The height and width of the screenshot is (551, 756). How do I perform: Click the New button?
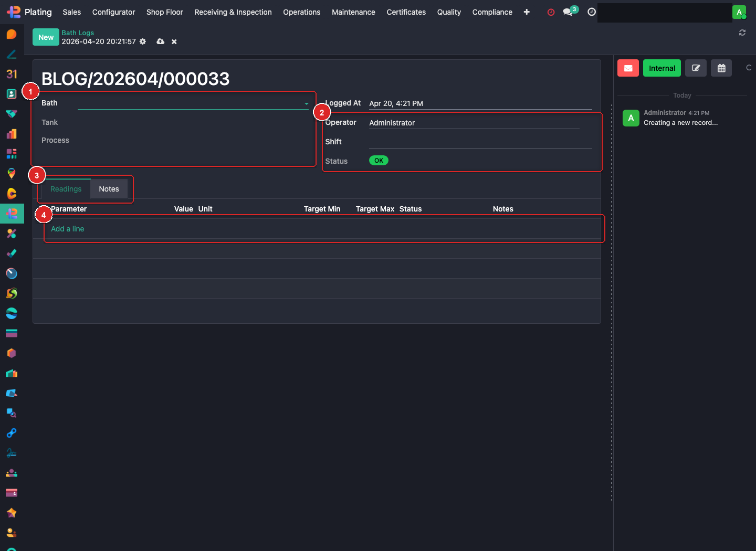coord(46,37)
